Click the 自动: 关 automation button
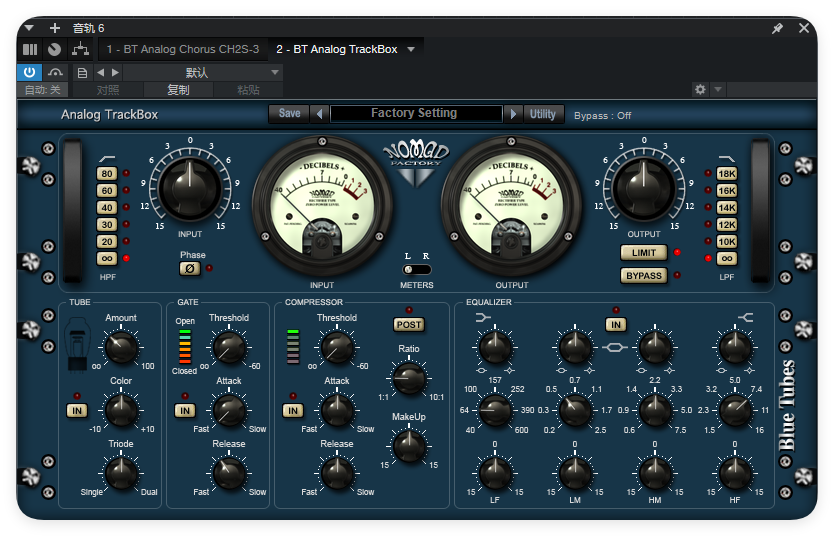The width and height of the screenshot is (834, 536). pyautogui.click(x=43, y=90)
